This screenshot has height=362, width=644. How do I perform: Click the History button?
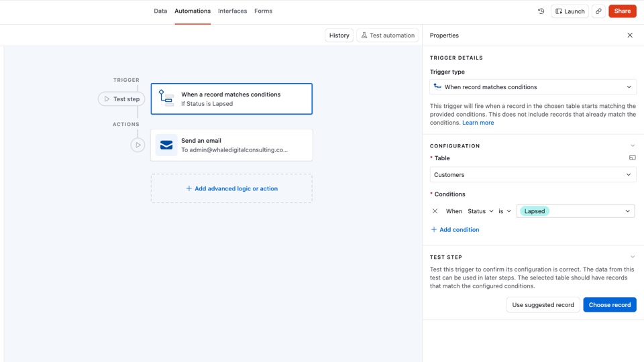339,36
